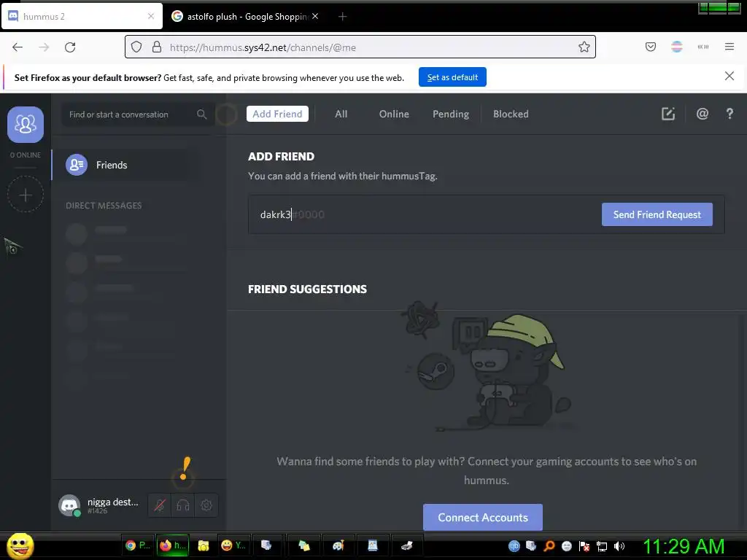747x560 pixels.
Task: Open a new browser tab
Action: 342,17
